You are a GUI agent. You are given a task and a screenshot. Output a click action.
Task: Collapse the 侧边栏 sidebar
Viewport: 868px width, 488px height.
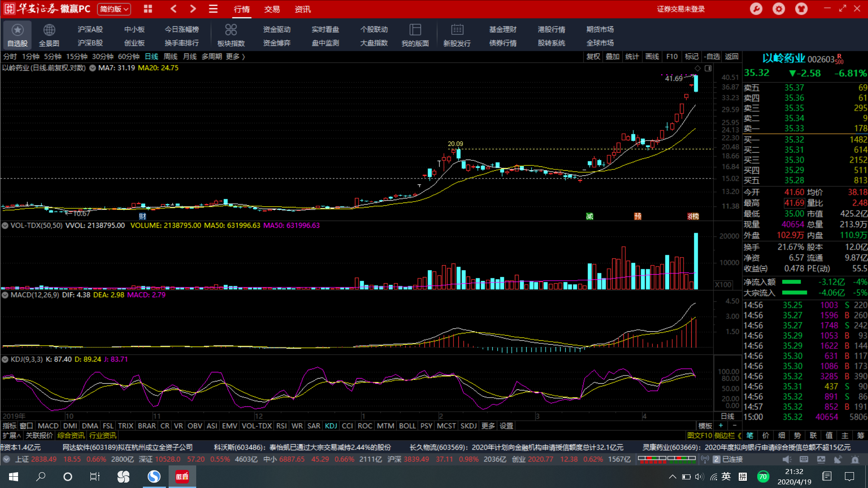[728, 436]
